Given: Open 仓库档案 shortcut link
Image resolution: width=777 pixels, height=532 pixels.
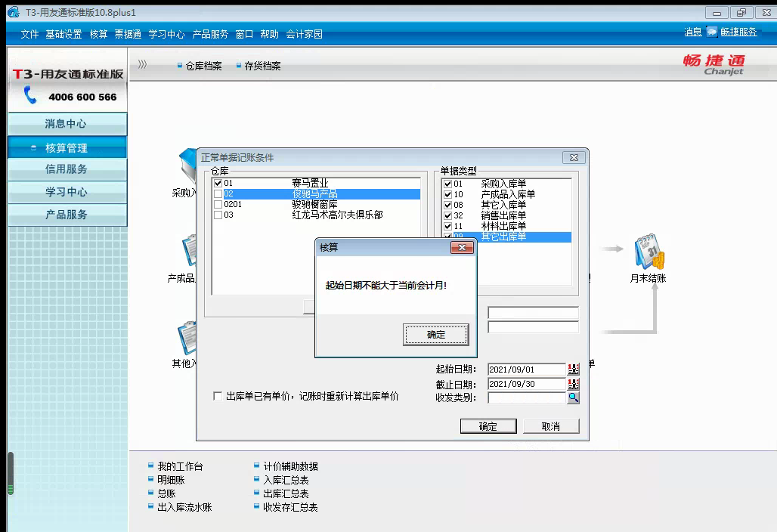Looking at the screenshot, I should tap(203, 66).
